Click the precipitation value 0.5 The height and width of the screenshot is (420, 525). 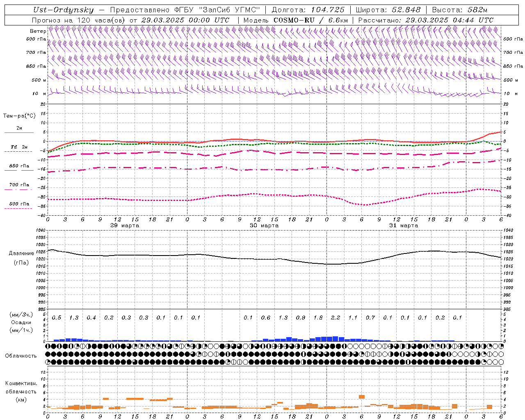[57, 317]
